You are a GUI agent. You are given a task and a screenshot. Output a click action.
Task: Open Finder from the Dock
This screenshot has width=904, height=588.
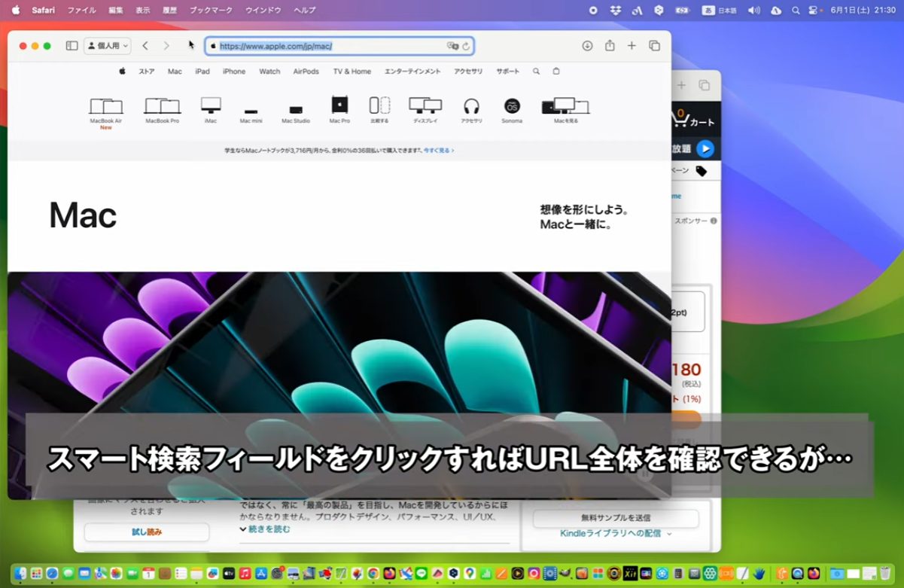(20, 573)
